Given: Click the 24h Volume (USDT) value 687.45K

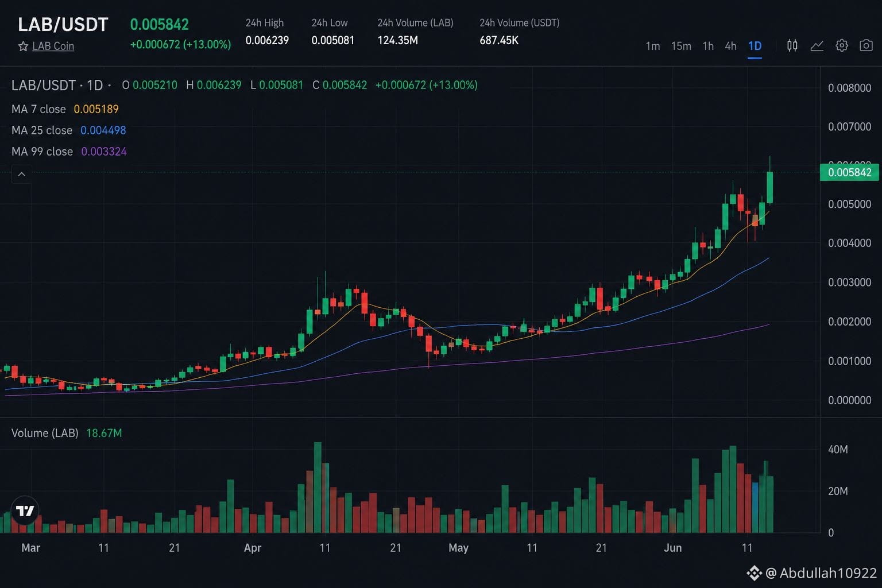Looking at the screenshot, I should [499, 40].
